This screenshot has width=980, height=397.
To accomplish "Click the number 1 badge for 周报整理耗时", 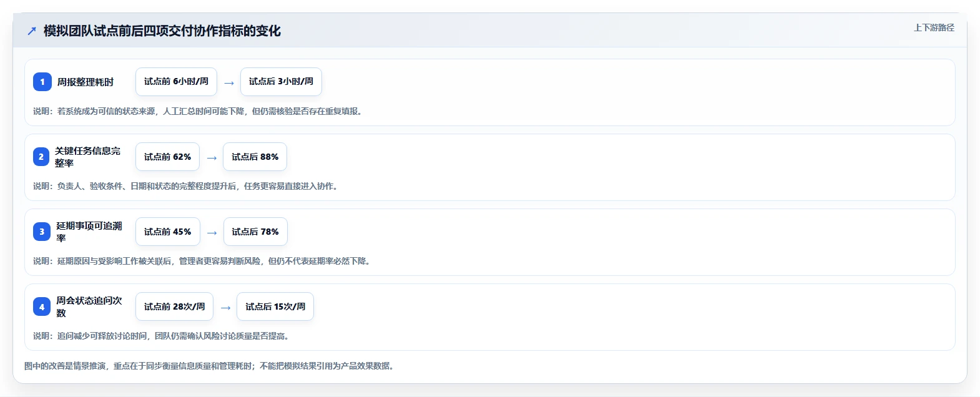I will click(x=42, y=82).
